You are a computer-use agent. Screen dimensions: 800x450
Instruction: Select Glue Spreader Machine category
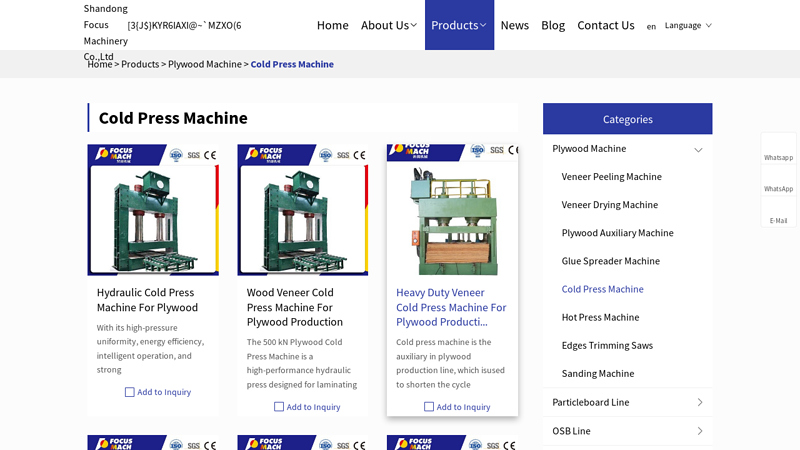coord(610,261)
